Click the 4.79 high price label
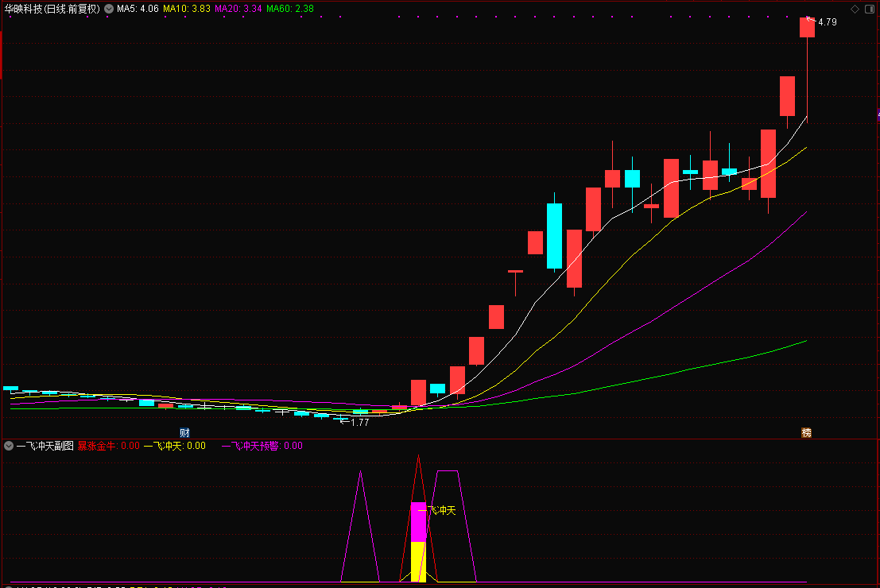 [x=828, y=22]
